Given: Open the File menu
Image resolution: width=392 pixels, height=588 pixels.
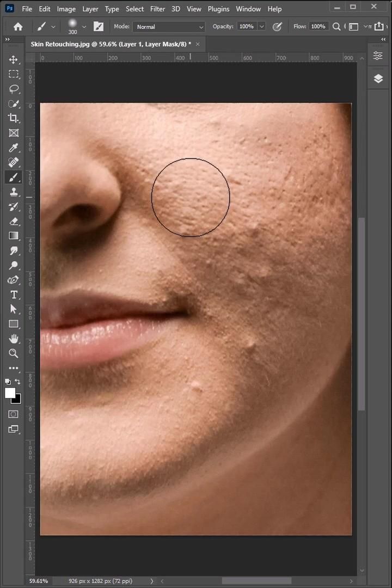Looking at the screenshot, I should (27, 9).
